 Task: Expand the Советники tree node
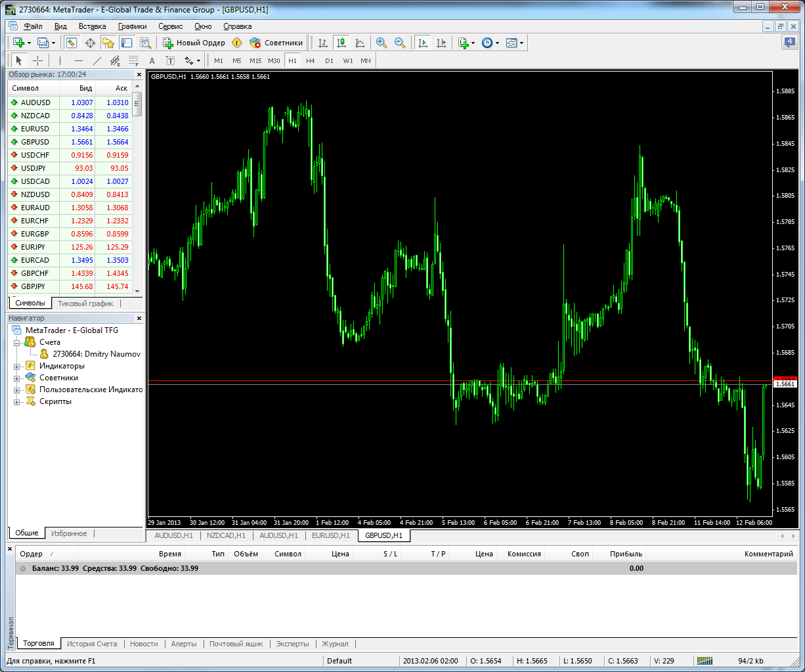17,378
